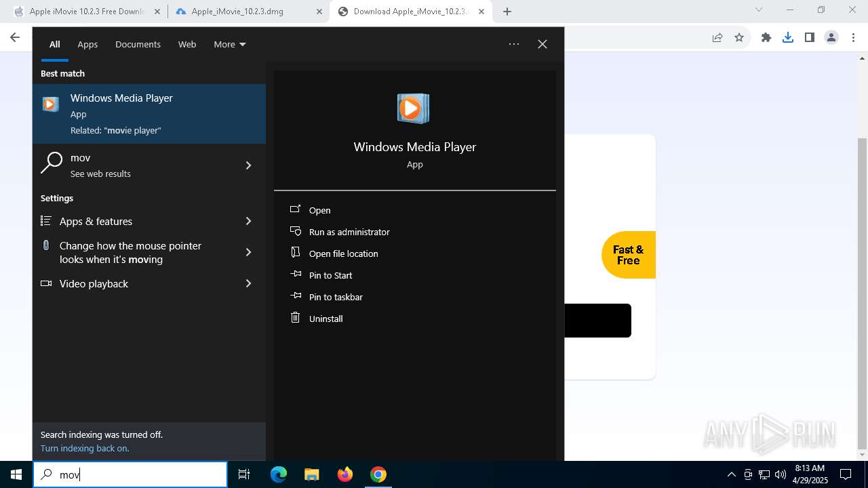Screen dimensions: 868x488
Task: Click Chrome's share page icon
Action: pos(717,37)
